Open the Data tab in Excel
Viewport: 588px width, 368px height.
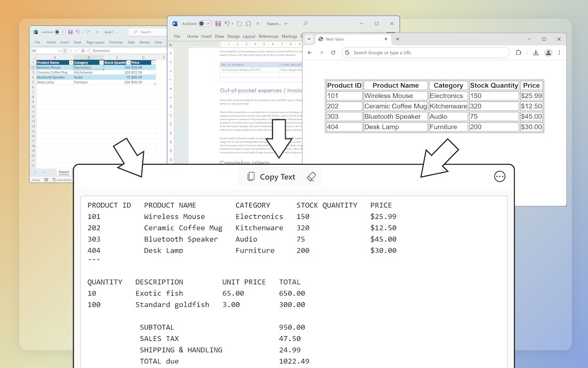(131, 42)
